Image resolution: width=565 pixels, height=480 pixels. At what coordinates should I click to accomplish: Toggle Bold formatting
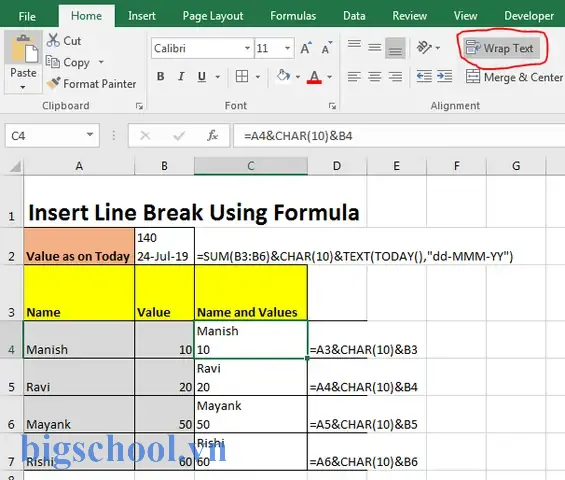[x=161, y=76]
